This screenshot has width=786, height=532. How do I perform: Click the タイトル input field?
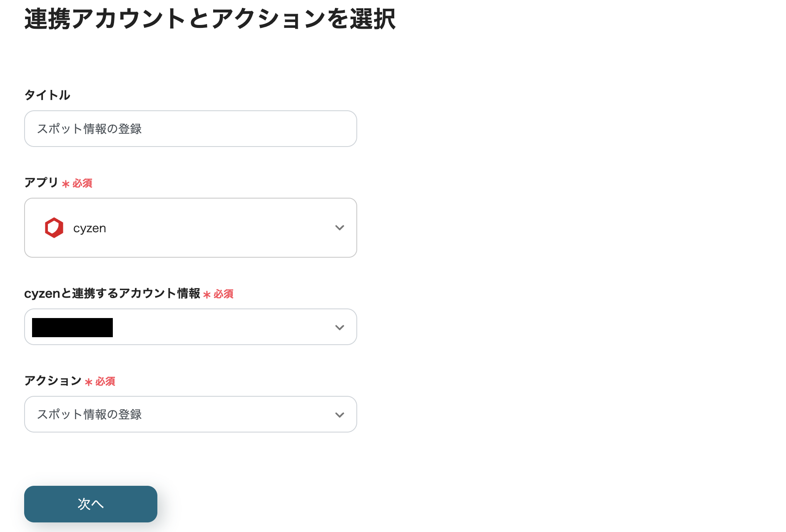pyautogui.click(x=190, y=129)
